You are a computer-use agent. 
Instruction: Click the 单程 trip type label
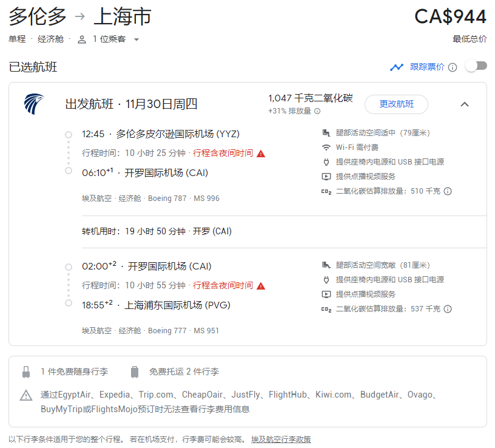(17, 39)
